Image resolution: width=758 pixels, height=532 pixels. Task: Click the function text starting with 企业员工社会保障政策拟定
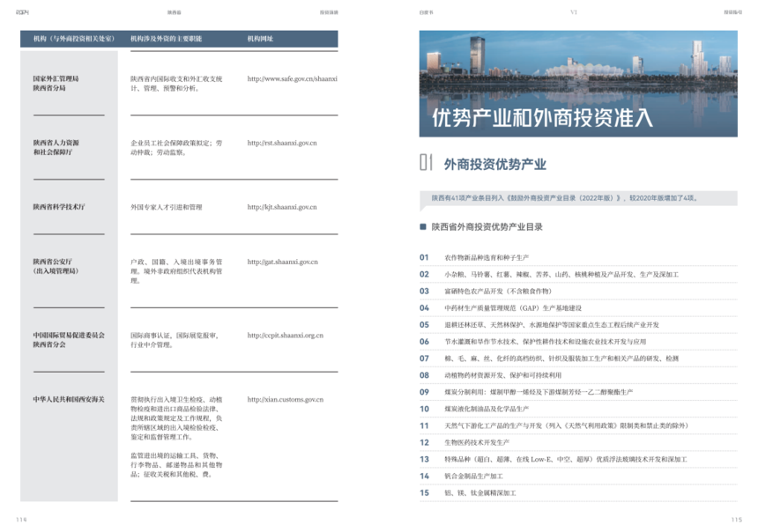[176, 148]
